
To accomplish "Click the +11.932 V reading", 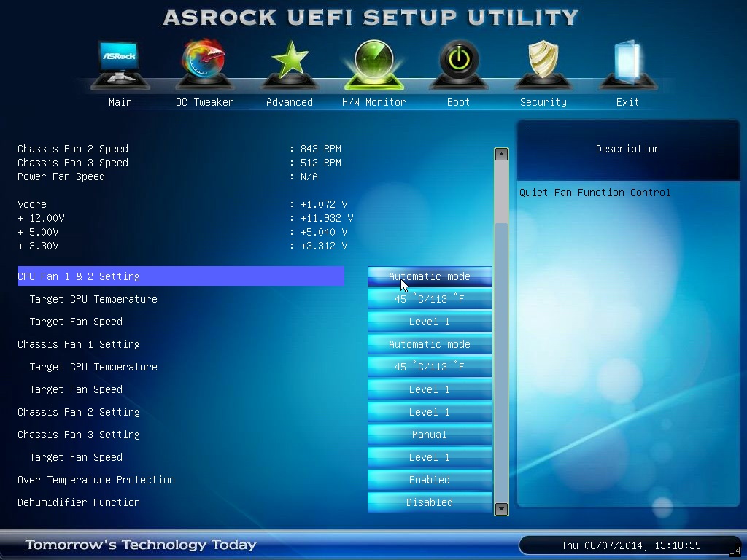I will (327, 218).
